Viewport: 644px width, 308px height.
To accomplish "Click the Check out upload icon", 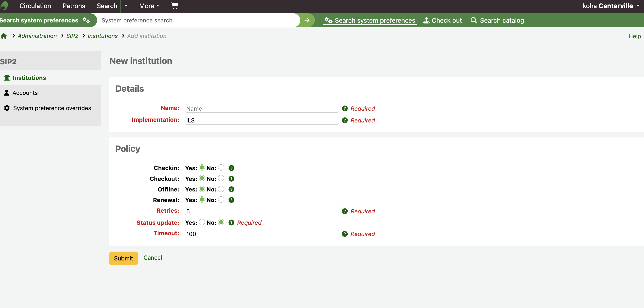I will tap(426, 20).
